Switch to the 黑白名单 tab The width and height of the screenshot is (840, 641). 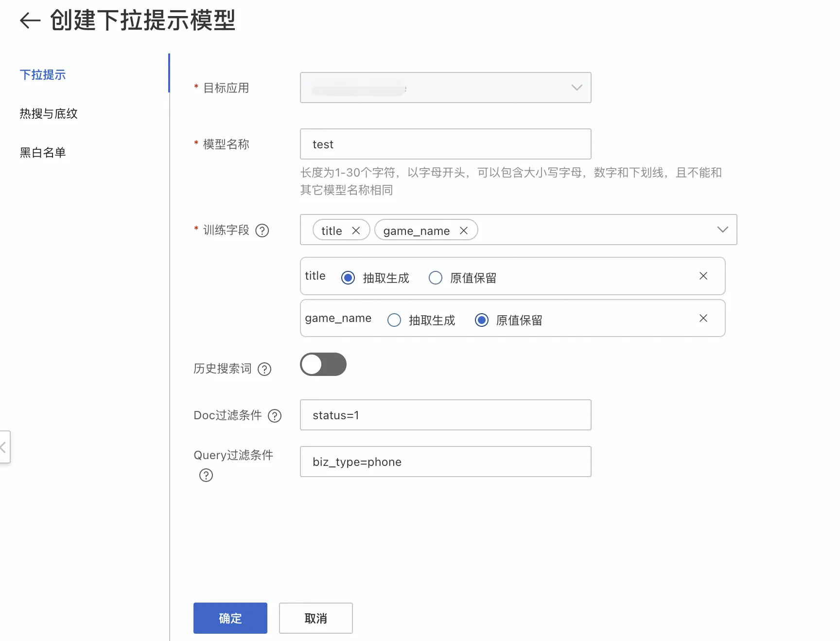[43, 153]
